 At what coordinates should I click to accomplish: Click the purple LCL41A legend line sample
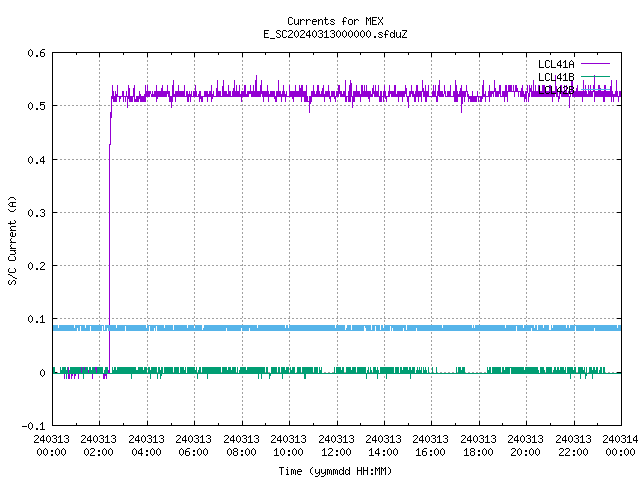(595, 64)
